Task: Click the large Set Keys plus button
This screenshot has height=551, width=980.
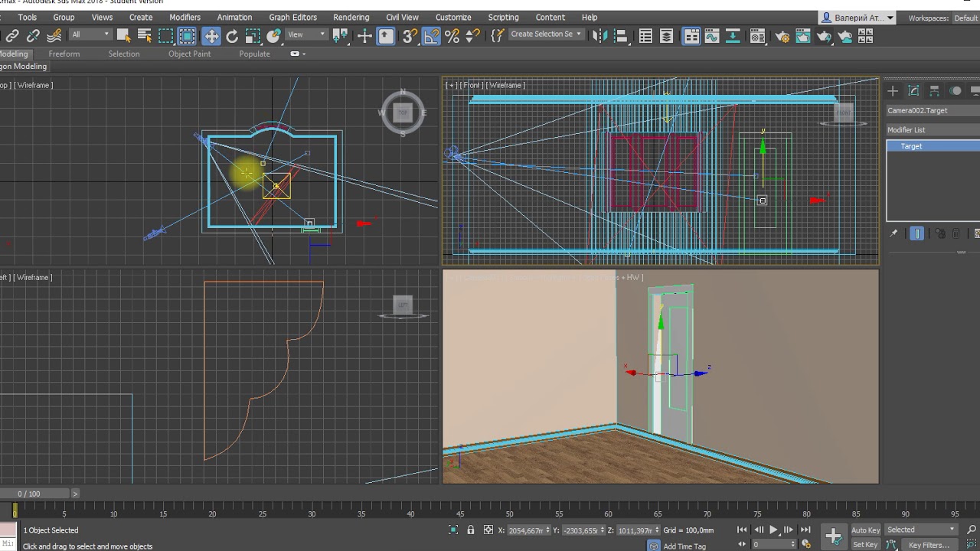Action: (x=834, y=536)
